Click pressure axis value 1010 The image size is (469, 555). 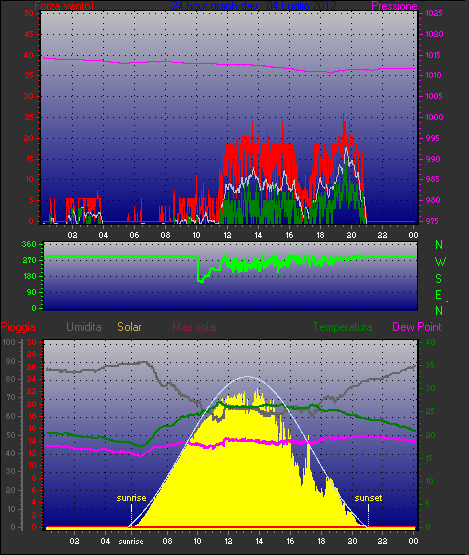tap(434, 75)
